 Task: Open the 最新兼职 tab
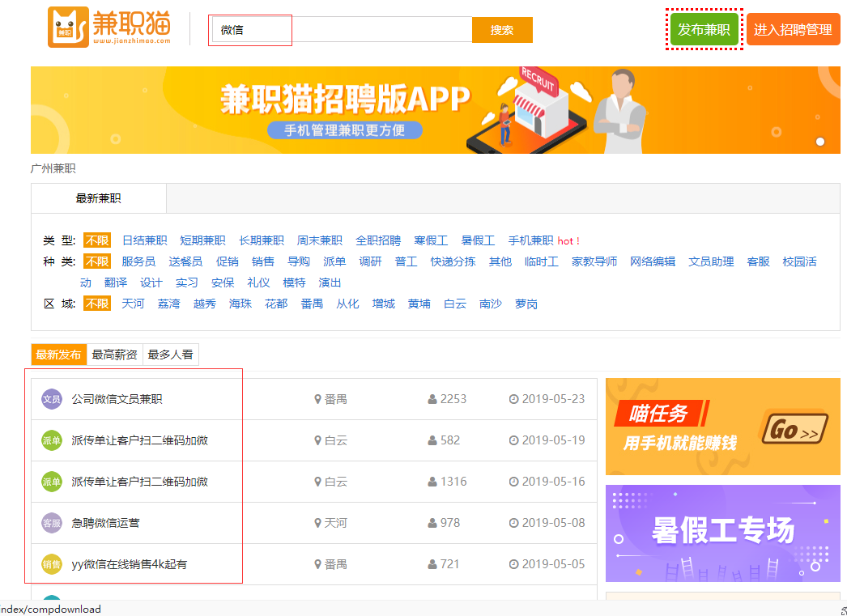click(x=98, y=198)
